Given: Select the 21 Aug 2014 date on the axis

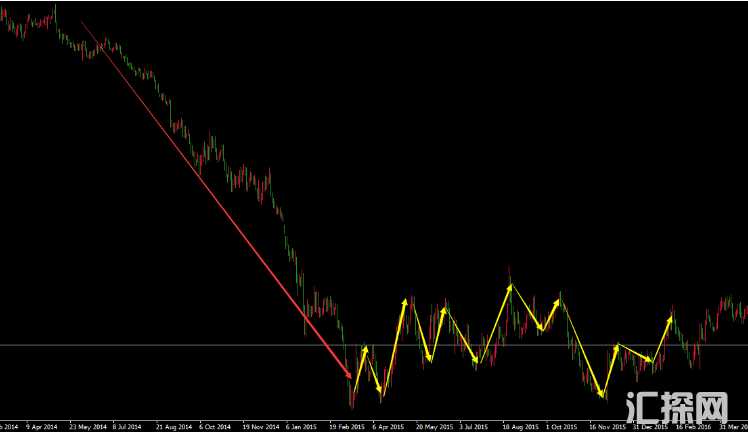Looking at the screenshot, I should (173, 426).
